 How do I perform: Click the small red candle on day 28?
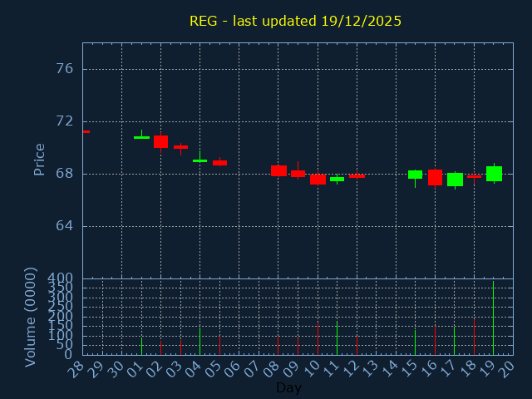86,131
